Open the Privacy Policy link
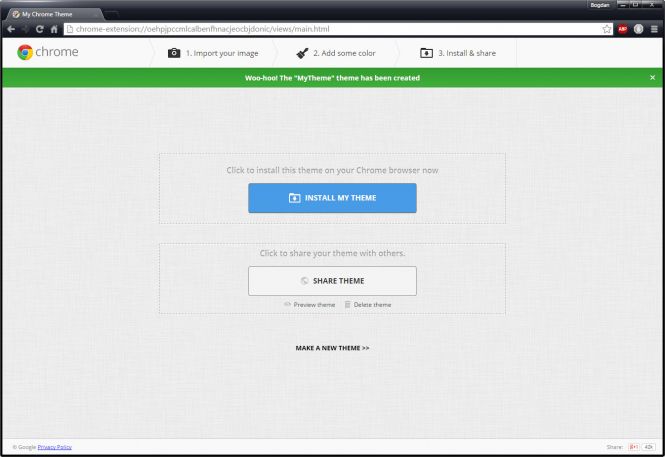 55,447
